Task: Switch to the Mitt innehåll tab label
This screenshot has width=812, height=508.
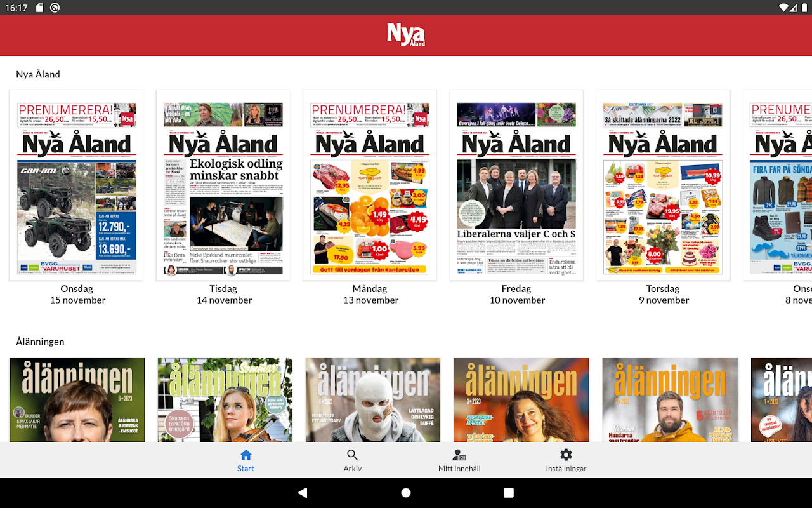Action: point(459,469)
